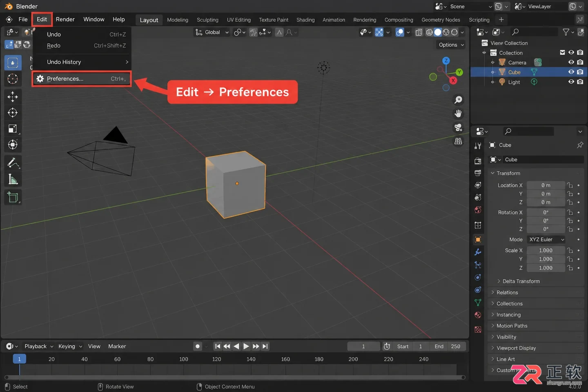
Task: Hide the Collection in viewport
Action: click(571, 52)
